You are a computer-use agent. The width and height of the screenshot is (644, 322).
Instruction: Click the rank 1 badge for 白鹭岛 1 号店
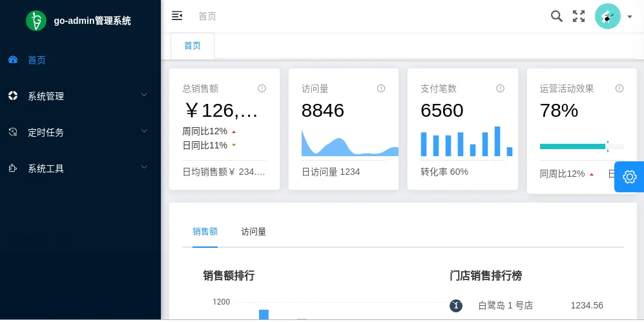tap(456, 306)
